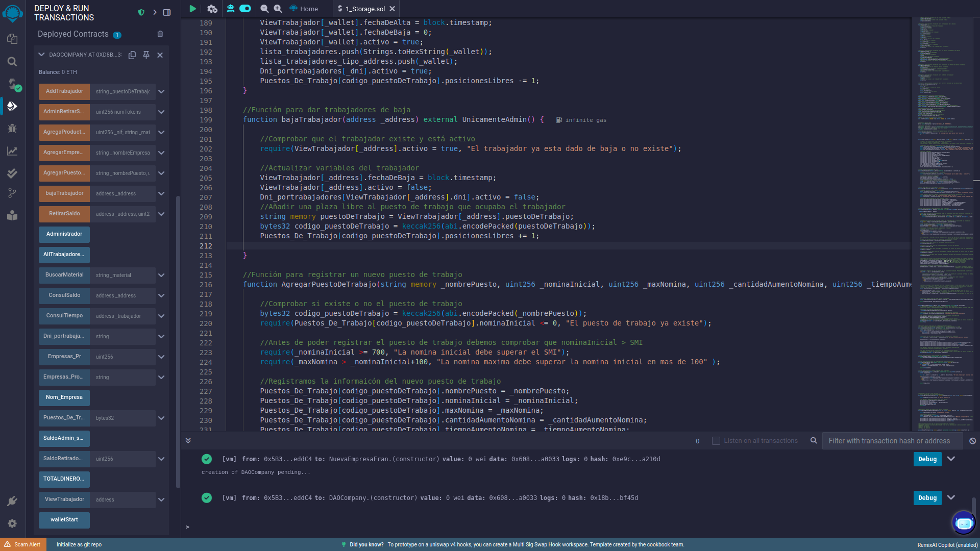
Task: Call the TOTALDINERO... function
Action: (64, 479)
